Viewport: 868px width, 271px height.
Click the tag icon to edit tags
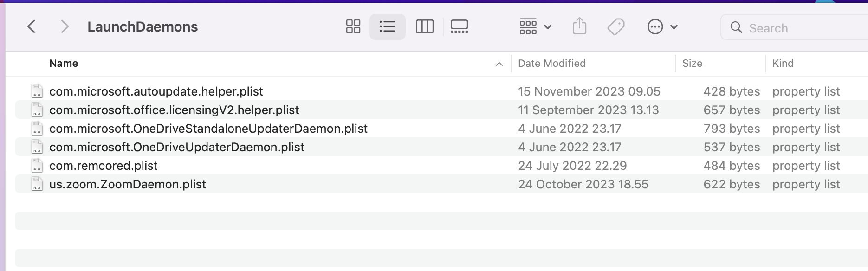pos(616,27)
